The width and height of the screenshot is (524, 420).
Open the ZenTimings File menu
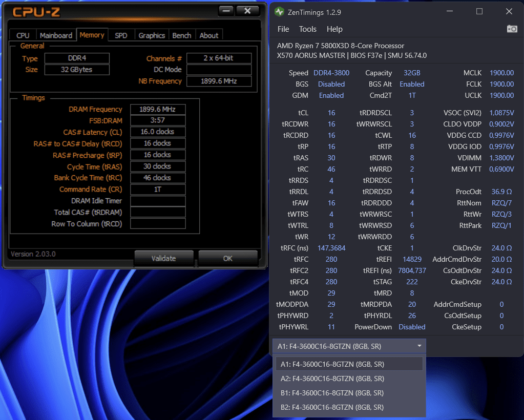(283, 29)
